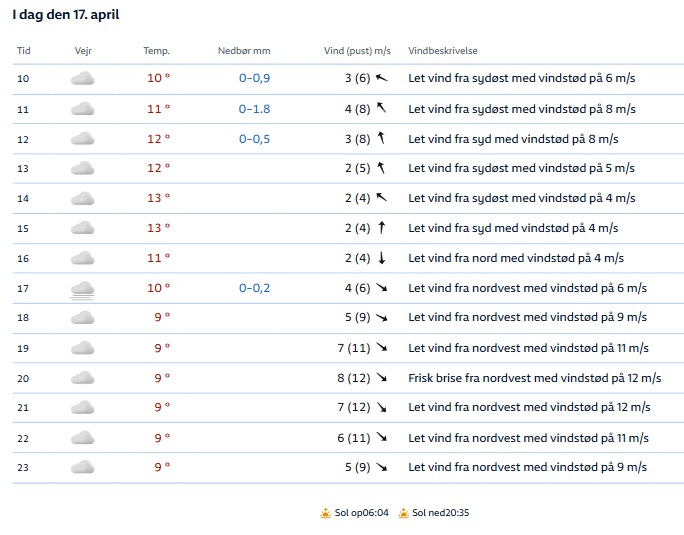
Task: Click the Vind (pust) m/s column header
Action: click(357, 51)
